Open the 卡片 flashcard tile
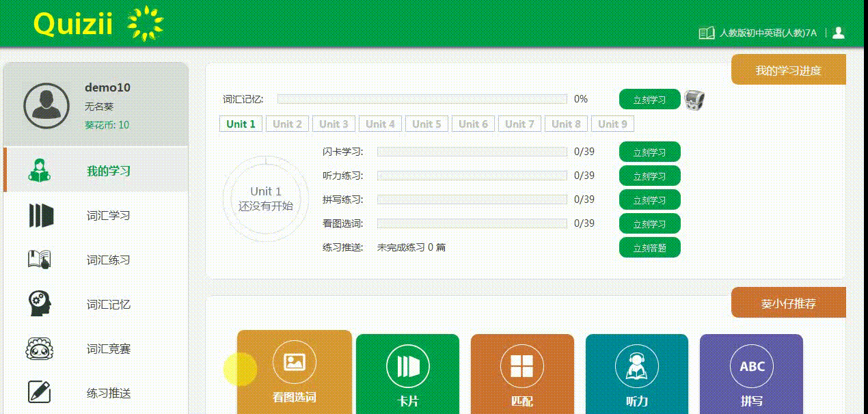This screenshot has height=414, width=868. point(408,374)
